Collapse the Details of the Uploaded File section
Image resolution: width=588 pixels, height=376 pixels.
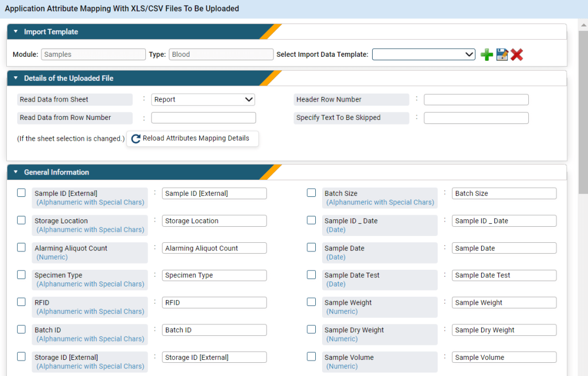click(x=16, y=78)
